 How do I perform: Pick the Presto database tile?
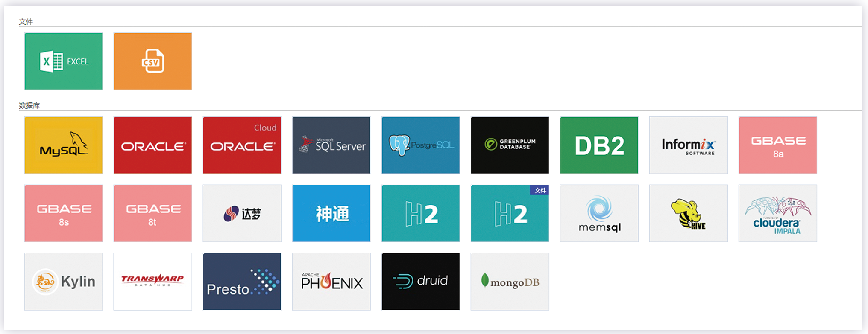(242, 282)
